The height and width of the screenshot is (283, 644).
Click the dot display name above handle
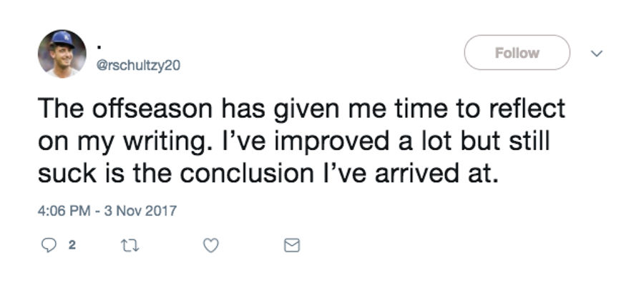pyautogui.click(x=99, y=48)
